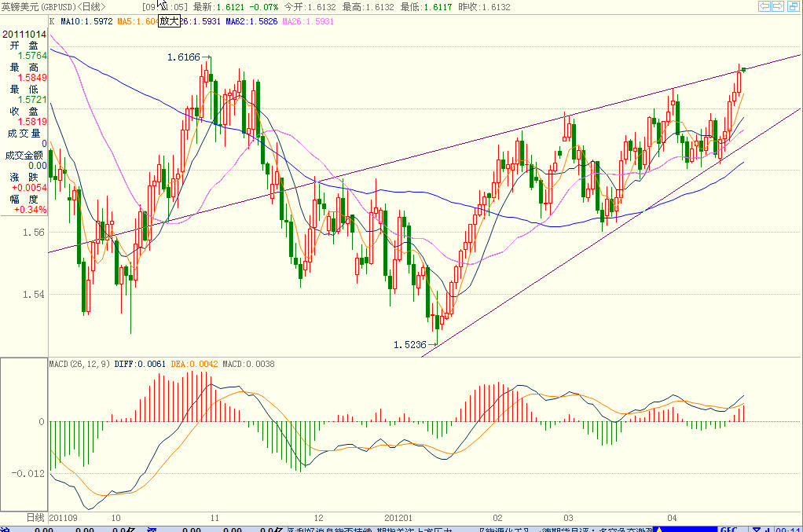The image size is (803, 532).
Task: Click the 1.6166 high price marker
Action: 184,57
